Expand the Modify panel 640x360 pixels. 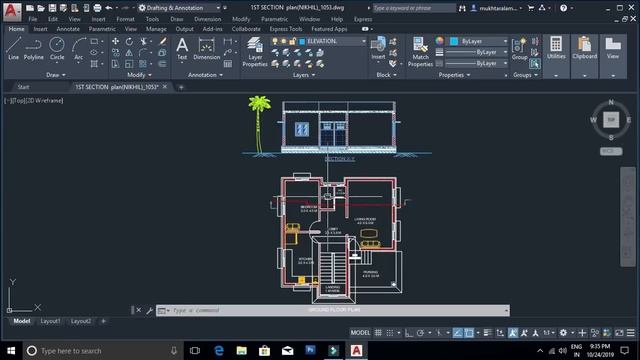pos(139,75)
